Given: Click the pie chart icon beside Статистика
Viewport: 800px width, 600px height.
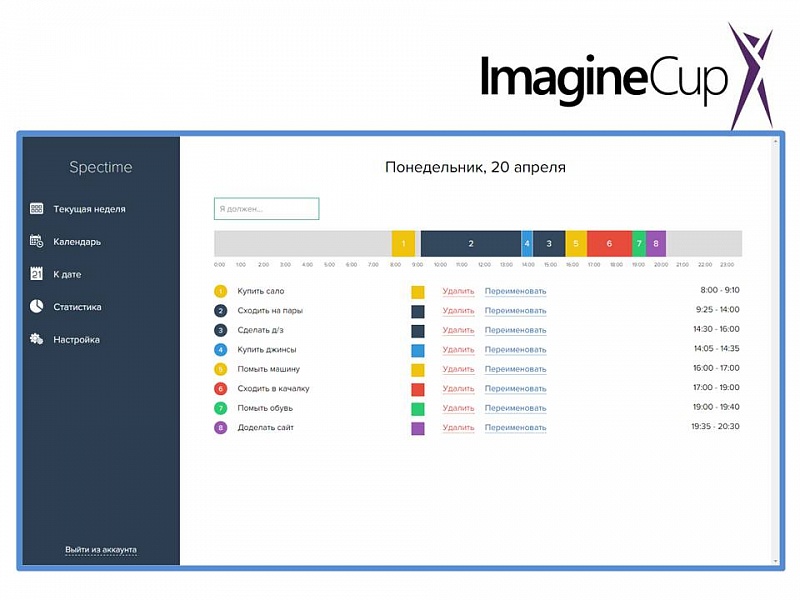Looking at the screenshot, I should pos(37,307).
